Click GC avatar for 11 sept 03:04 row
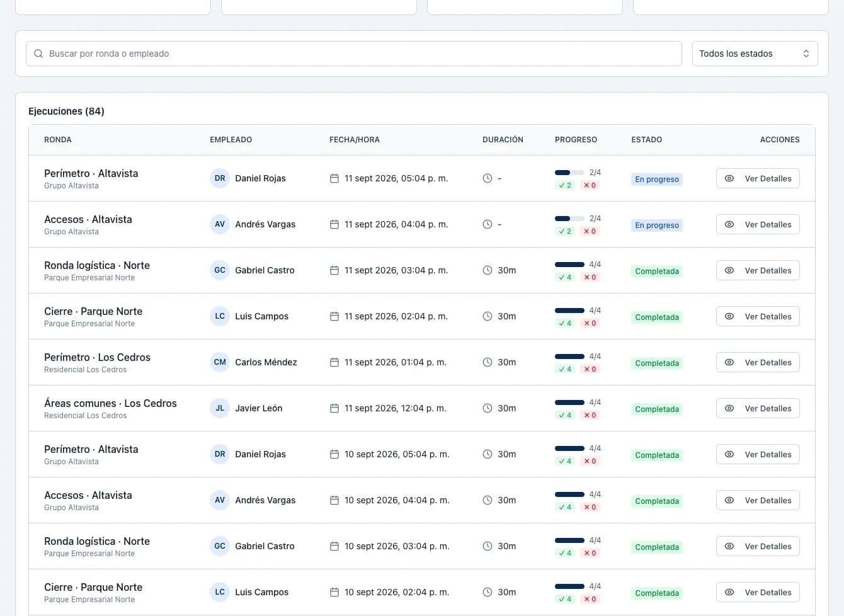This screenshot has height=616, width=844. pyautogui.click(x=220, y=270)
